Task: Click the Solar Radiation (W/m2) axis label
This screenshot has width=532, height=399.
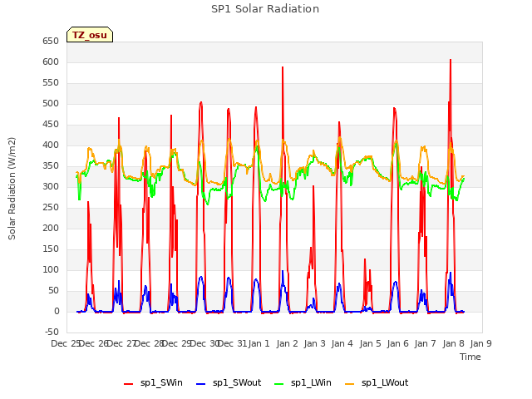Action: point(12,189)
